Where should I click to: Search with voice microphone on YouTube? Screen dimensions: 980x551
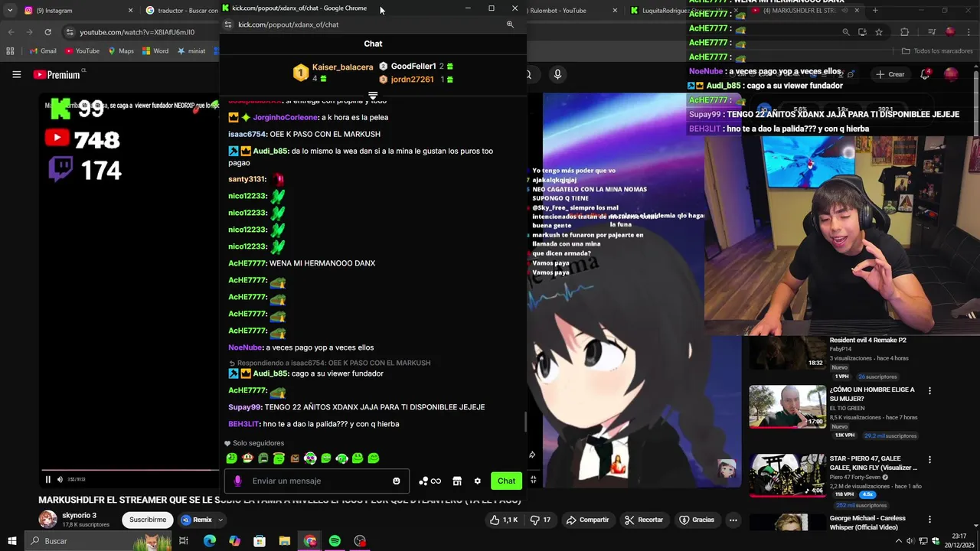point(557,74)
